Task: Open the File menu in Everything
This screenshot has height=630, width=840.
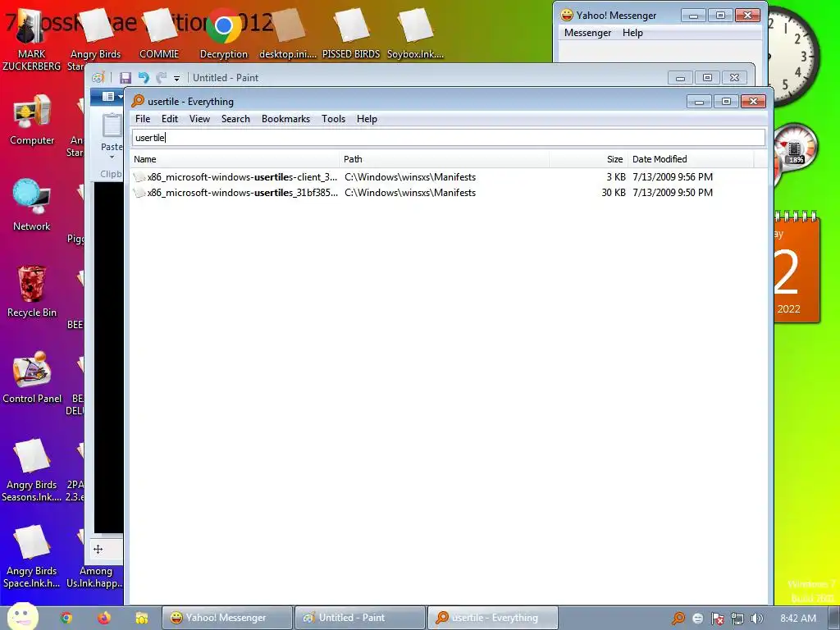Action: point(143,119)
